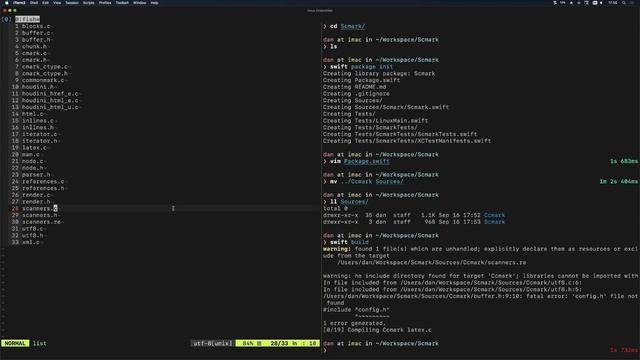The height and width of the screenshot is (360, 640).
Task: Open the Scripts menu
Action: 89,3
